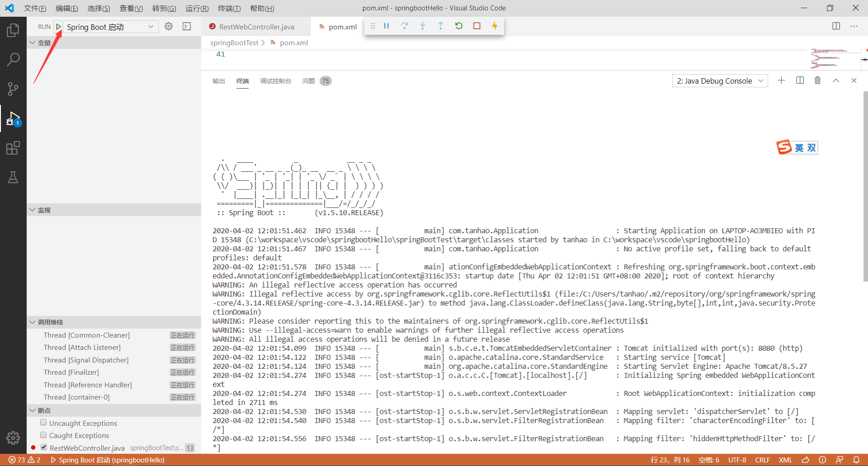
Task: Open the Java Debug Console terminal selector
Action: click(720, 81)
